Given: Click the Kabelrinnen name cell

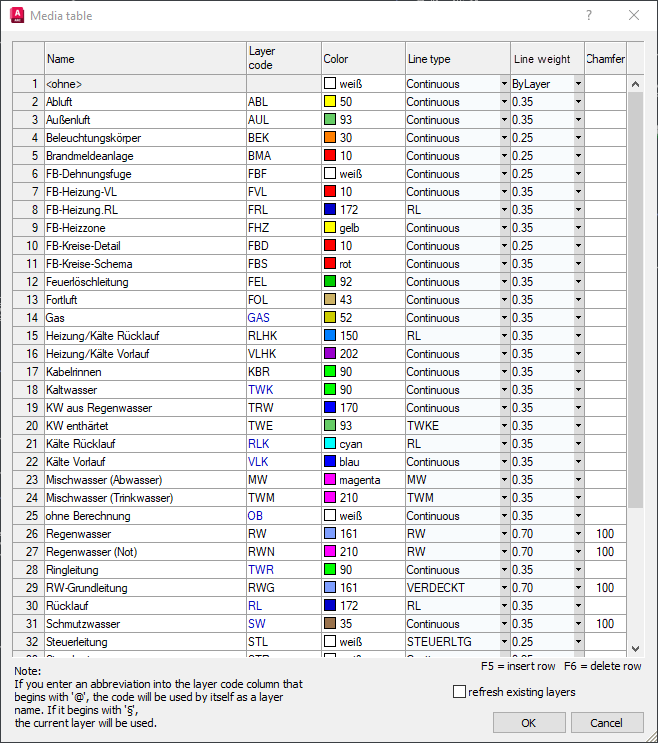Looking at the screenshot, I should [x=145, y=372].
